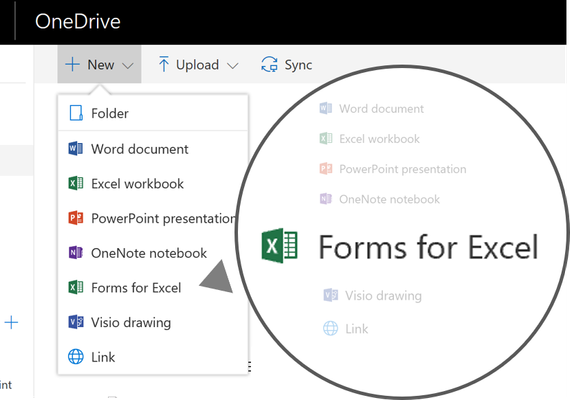Create a new Folder from the menu
Image resolution: width=570 pixels, height=400 pixels.
pyautogui.click(x=153, y=113)
